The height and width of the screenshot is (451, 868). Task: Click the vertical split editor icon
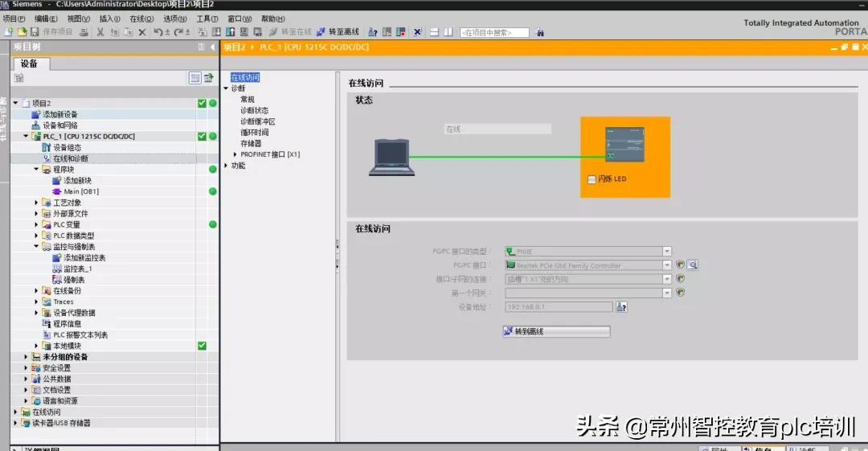(448, 32)
